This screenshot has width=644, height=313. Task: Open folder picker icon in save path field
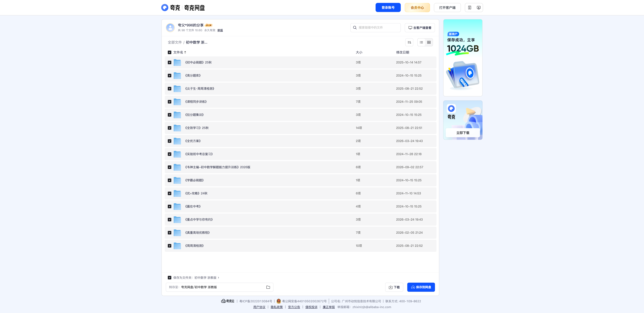tap(268, 287)
